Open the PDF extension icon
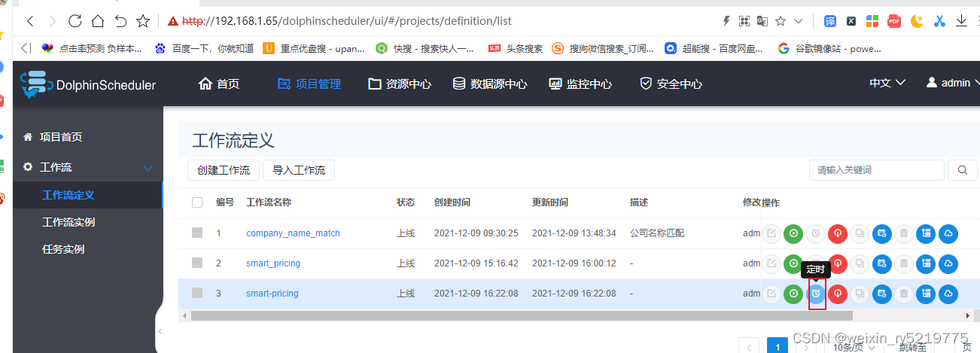This screenshot has height=353, width=980. click(x=894, y=21)
